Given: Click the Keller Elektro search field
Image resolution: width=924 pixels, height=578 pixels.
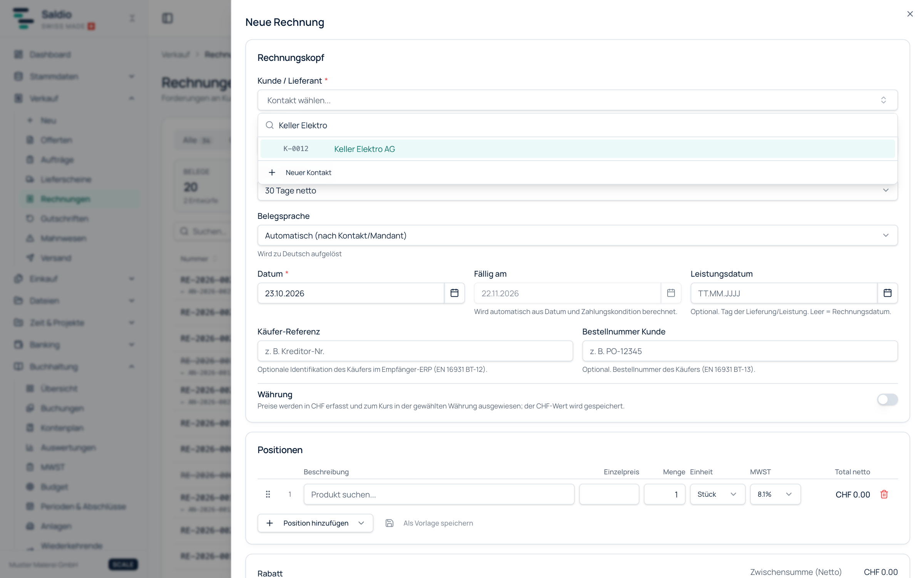Looking at the screenshot, I should (x=577, y=125).
